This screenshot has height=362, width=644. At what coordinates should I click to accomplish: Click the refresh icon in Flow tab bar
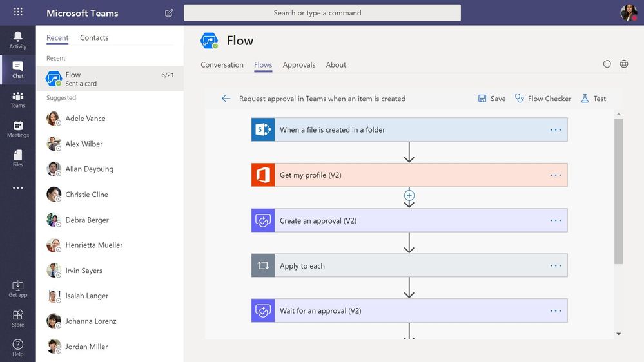point(607,64)
